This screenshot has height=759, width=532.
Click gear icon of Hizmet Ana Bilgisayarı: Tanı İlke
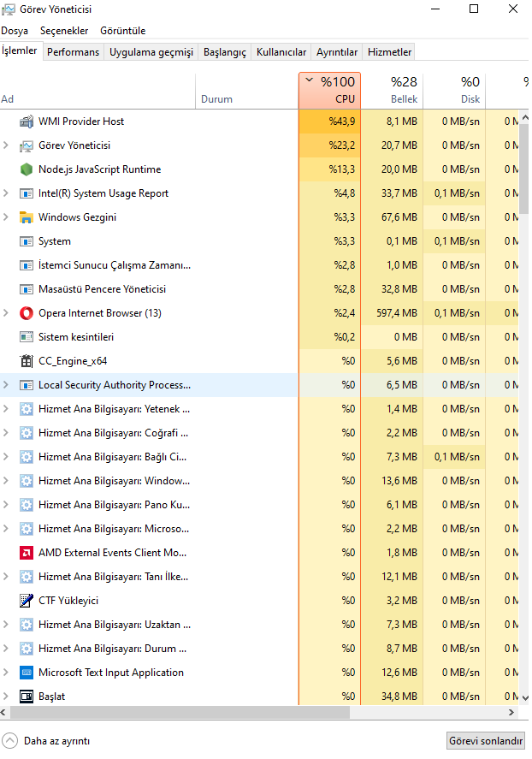click(x=27, y=577)
